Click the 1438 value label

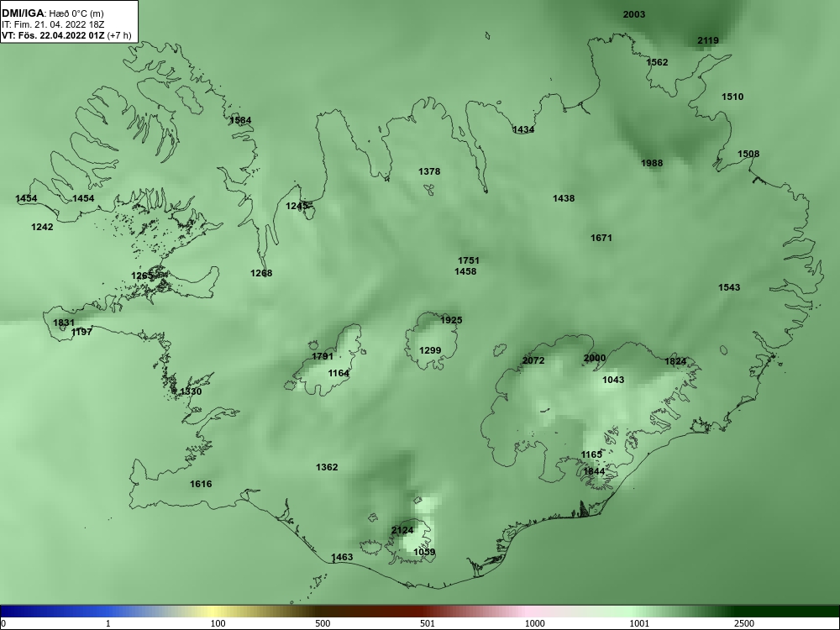(564, 198)
